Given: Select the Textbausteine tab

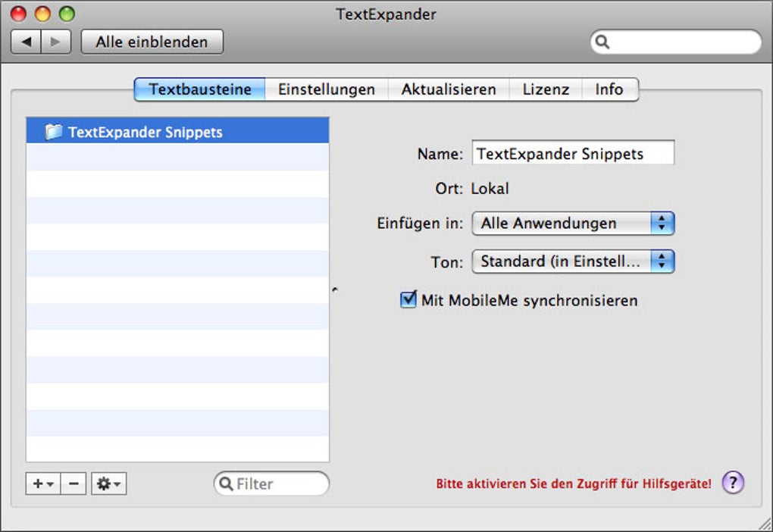Looking at the screenshot, I should [x=200, y=89].
